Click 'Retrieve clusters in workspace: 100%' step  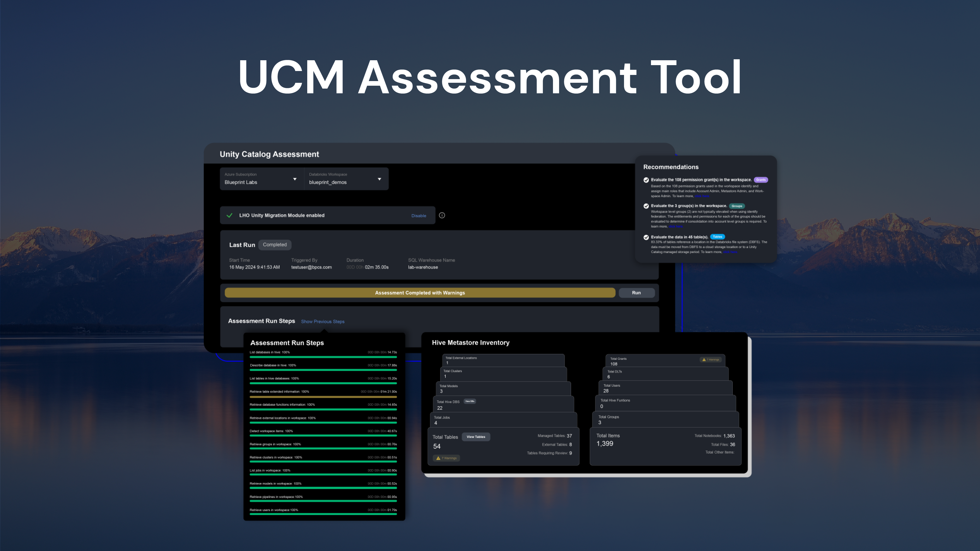coord(276,457)
